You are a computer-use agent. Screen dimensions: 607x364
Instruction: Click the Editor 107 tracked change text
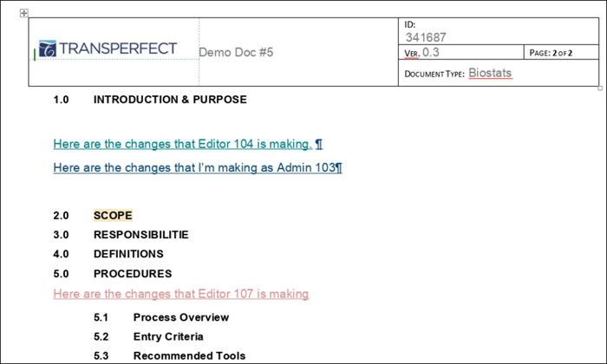[180, 294]
